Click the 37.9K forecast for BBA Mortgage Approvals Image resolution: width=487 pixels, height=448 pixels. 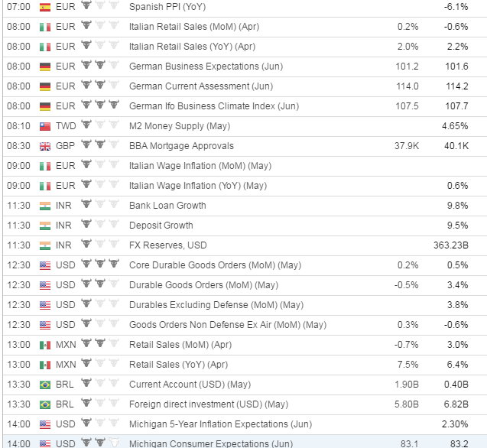point(407,146)
